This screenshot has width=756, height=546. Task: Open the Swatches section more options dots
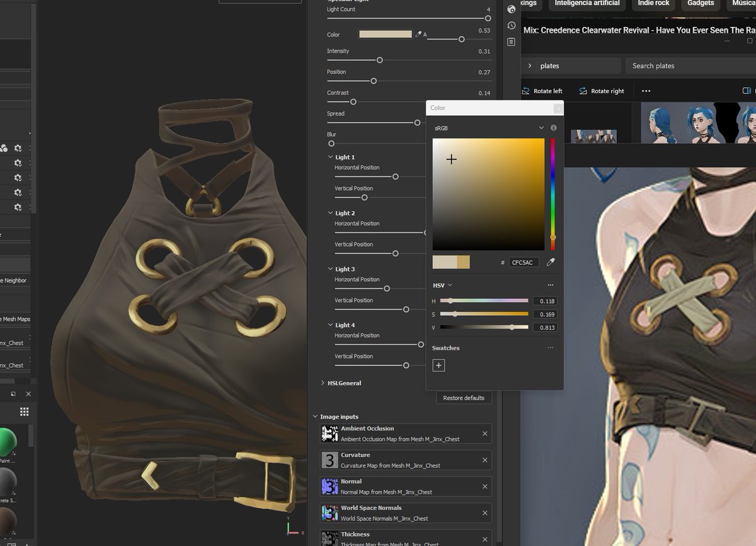tap(551, 347)
